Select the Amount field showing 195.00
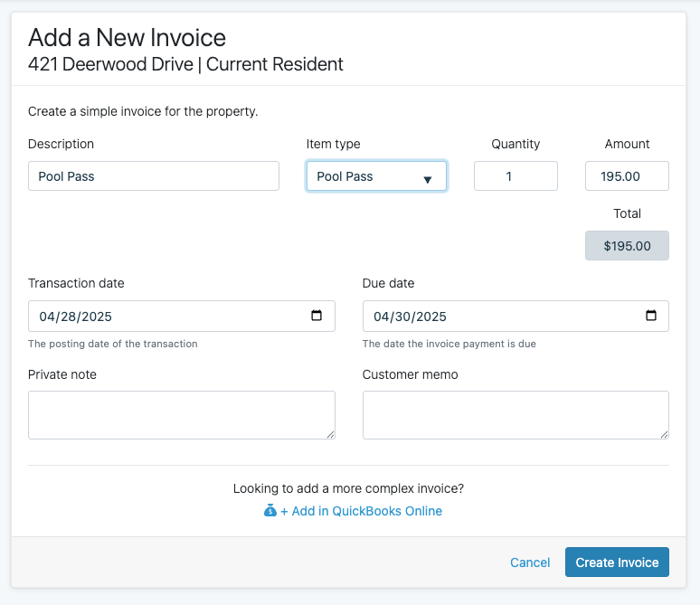 click(627, 176)
